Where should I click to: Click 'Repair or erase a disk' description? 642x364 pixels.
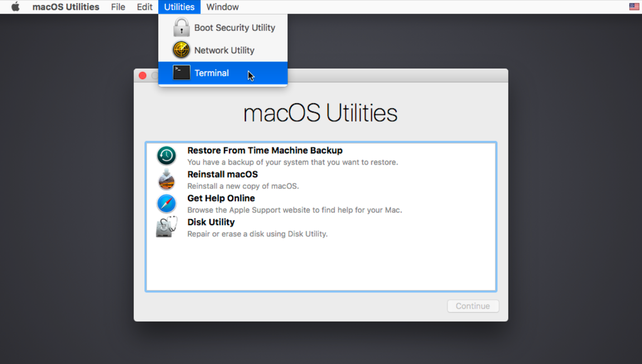pyautogui.click(x=258, y=234)
